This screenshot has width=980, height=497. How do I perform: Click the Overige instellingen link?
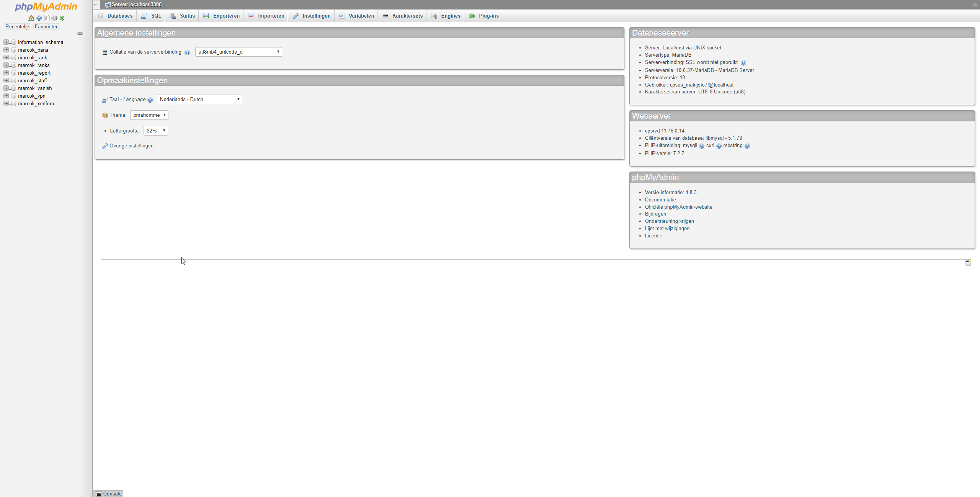point(131,146)
